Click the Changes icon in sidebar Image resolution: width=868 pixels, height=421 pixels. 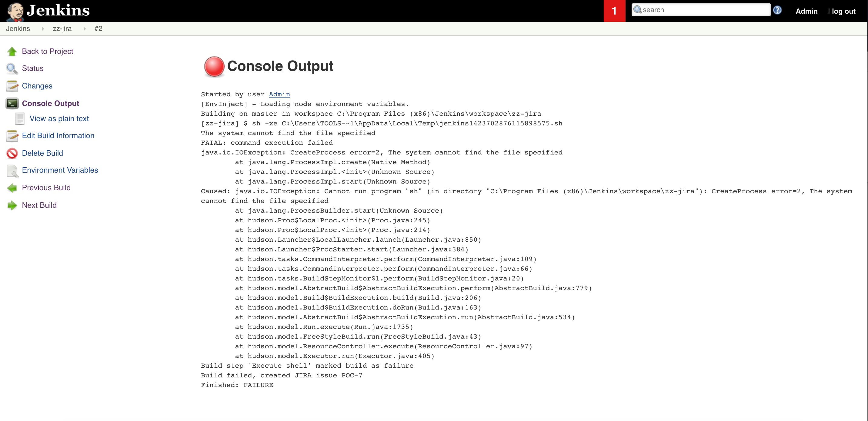pos(12,86)
